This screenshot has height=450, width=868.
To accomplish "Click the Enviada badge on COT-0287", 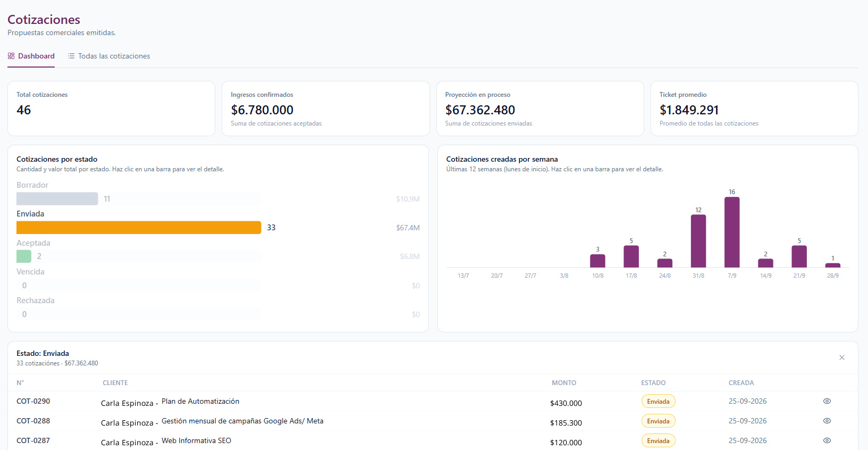I will click(658, 441).
